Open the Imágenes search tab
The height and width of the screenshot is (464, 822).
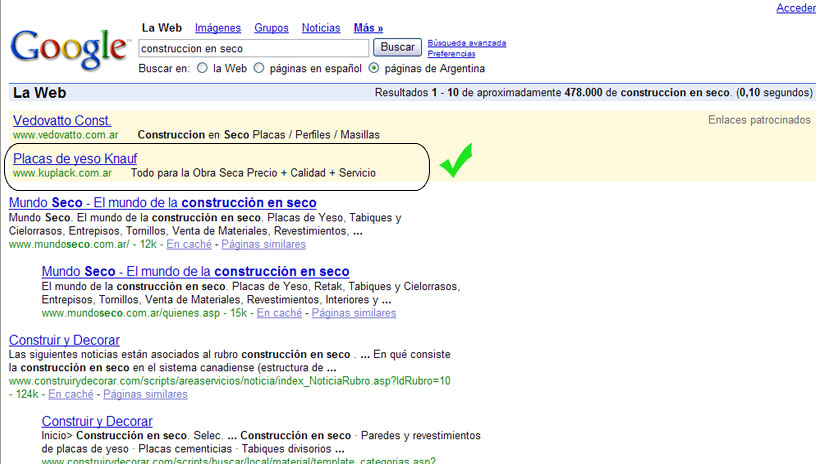click(x=218, y=28)
